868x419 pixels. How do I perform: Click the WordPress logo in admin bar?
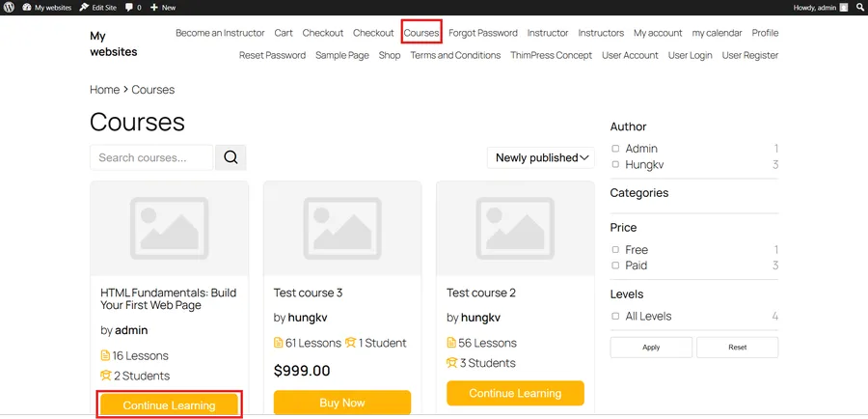[x=9, y=7]
